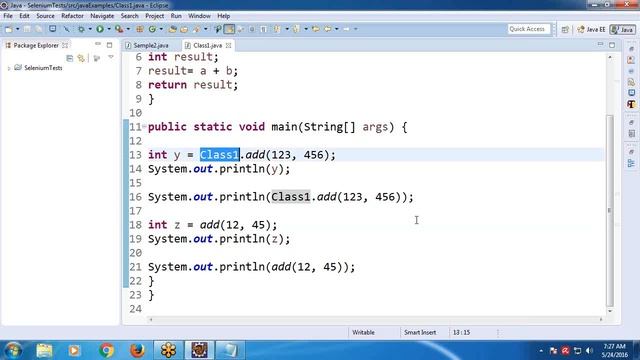This screenshot has height=360, width=640.
Task: Click the Run Last Tool icon
Action: tap(119, 29)
